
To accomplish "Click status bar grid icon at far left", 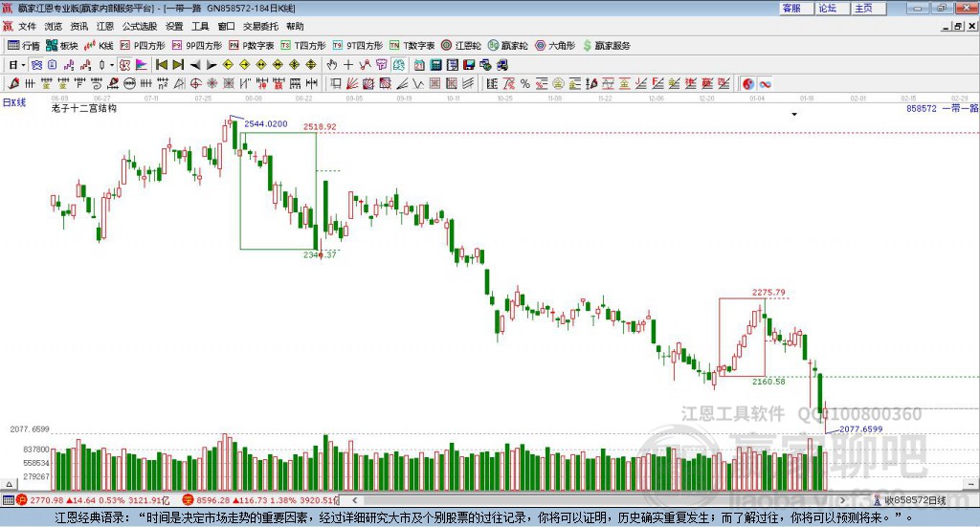I will tap(8, 500).
